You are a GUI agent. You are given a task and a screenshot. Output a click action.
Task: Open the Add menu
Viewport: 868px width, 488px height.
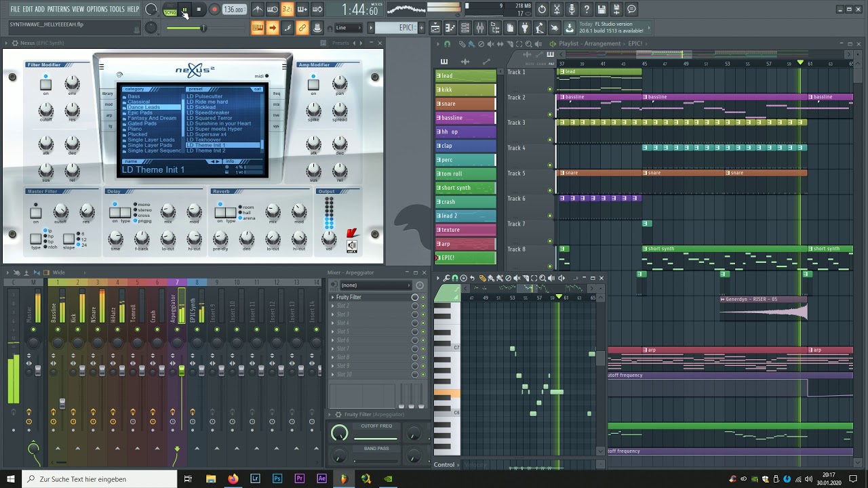point(40,9)
